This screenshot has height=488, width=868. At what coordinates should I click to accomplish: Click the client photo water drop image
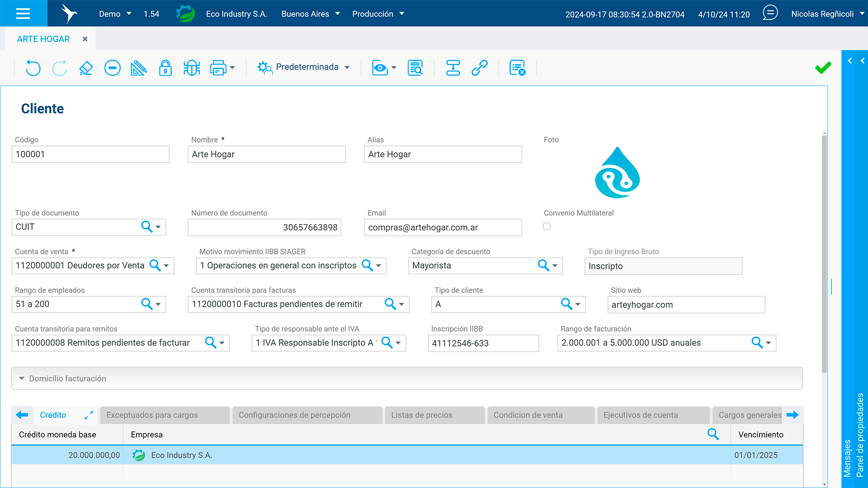pos(617,173)
